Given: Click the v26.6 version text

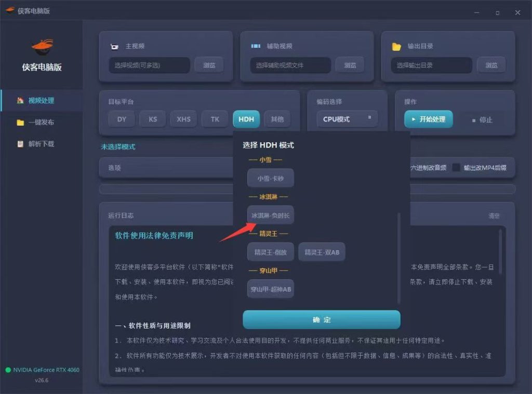Looking at the screenshot, I should tap(42, 380).
